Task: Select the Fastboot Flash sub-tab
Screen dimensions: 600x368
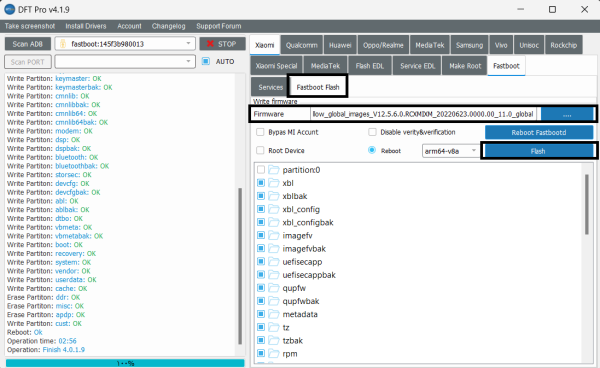Action: click(318, 87)
